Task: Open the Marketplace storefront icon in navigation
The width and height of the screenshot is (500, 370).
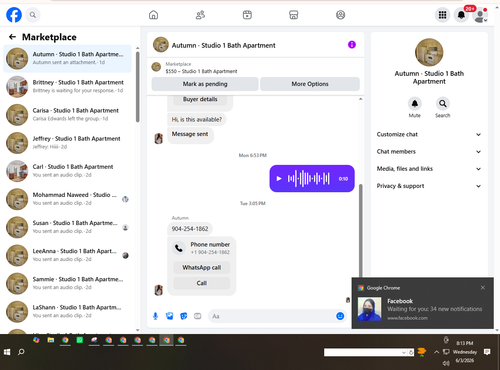Action: pyautogui.click(x=294, y=15)
